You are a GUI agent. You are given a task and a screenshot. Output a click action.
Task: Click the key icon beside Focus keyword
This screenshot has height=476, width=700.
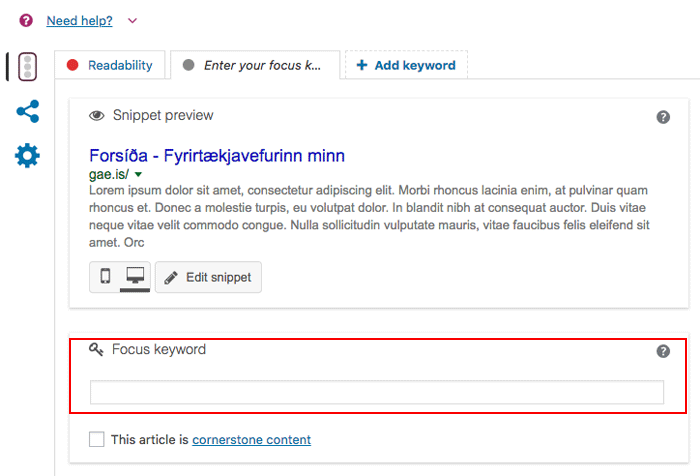point(97,350)
